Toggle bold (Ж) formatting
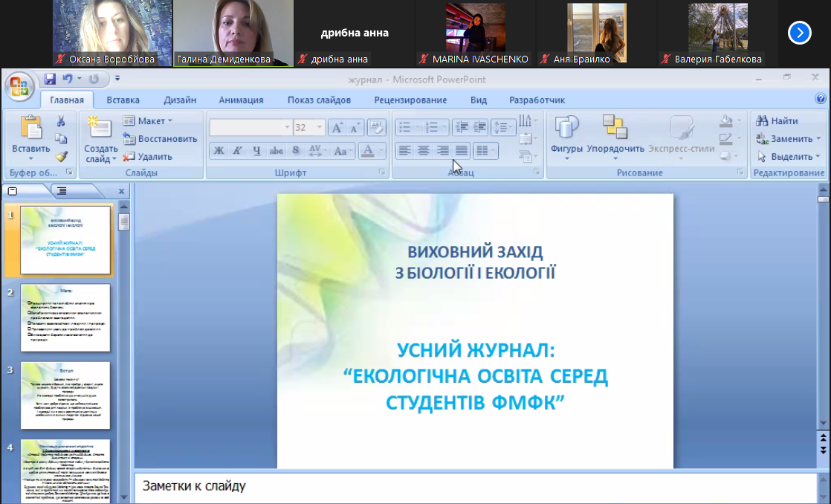Image resolution: width=831 pixels, height=504 pixels. coord(219,151)
